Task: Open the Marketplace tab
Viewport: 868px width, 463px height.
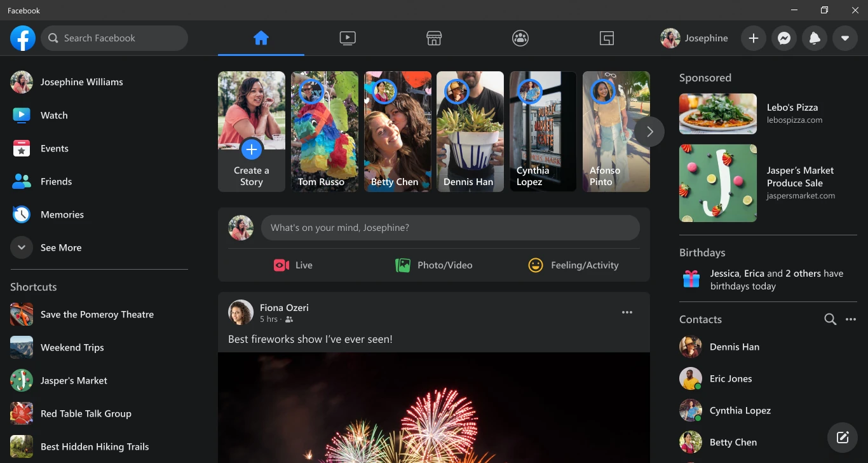Action: [x=434, y=38]
